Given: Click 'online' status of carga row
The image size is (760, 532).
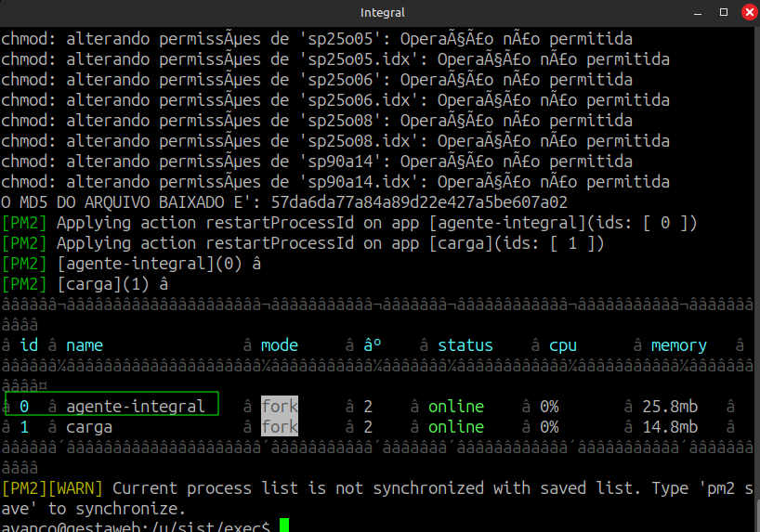Looking at the screenshot, I should [456, 426].
